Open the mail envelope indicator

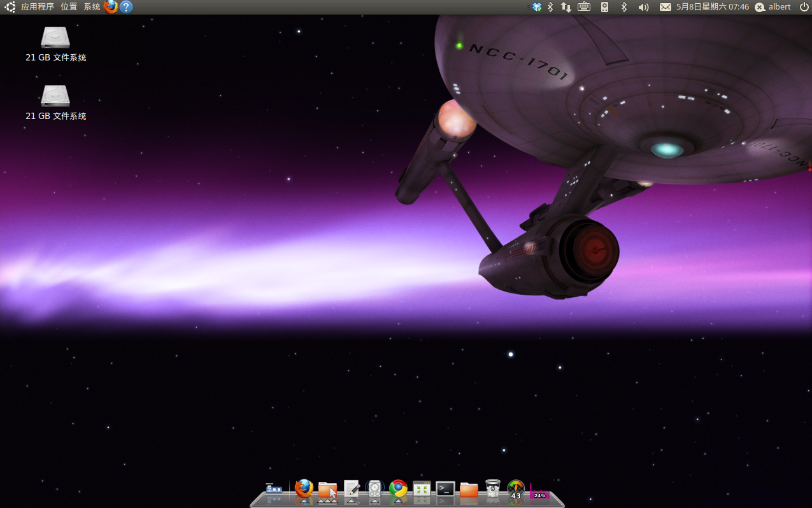(665, 7)
